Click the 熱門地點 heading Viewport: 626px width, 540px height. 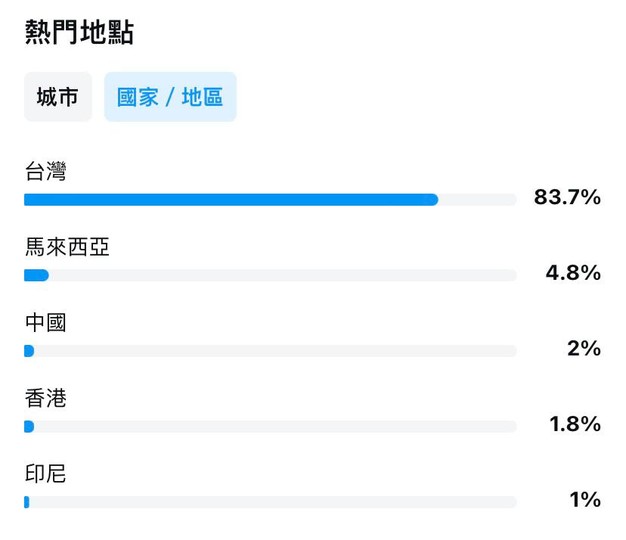click(79, 32)
